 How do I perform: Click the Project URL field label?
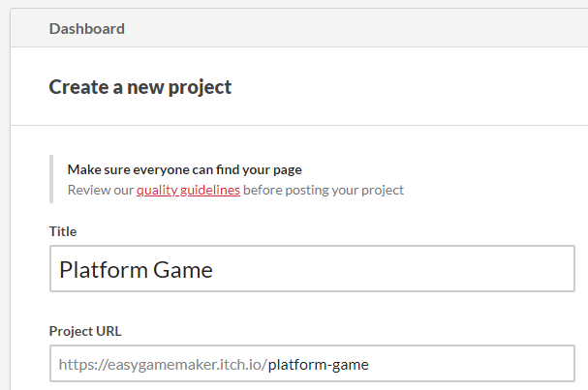[x=85, y=328]
